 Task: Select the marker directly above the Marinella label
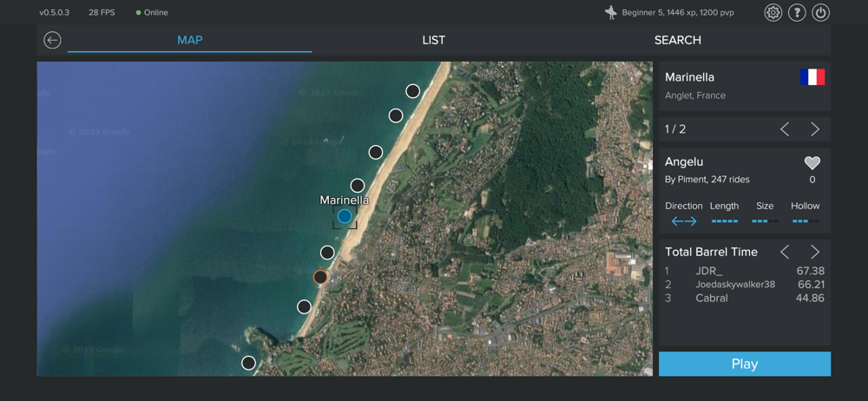357,186
